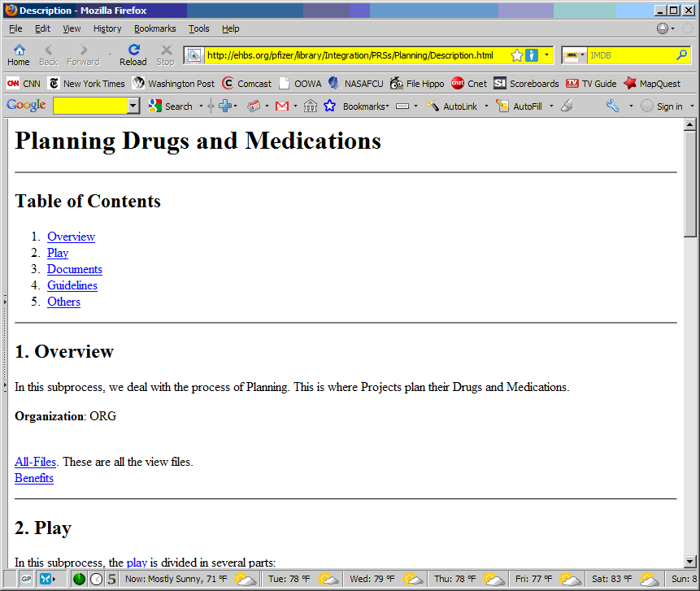Open the Washington Post bookmark
Screen dimensions: 700x591
173,84
